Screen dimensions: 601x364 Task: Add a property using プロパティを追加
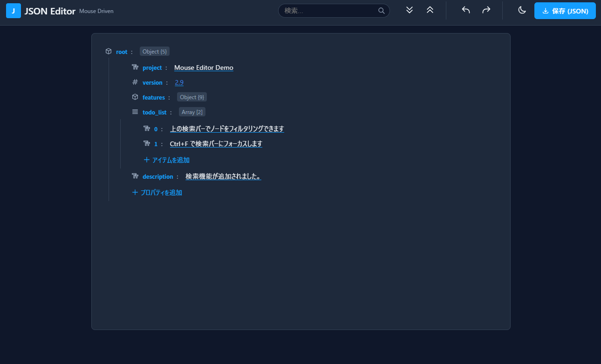157,192
